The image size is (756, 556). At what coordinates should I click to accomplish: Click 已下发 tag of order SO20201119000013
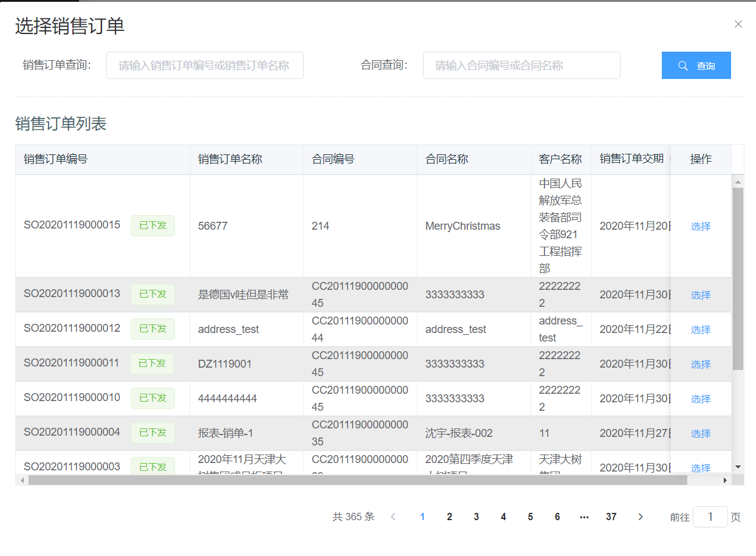(153, 294)
